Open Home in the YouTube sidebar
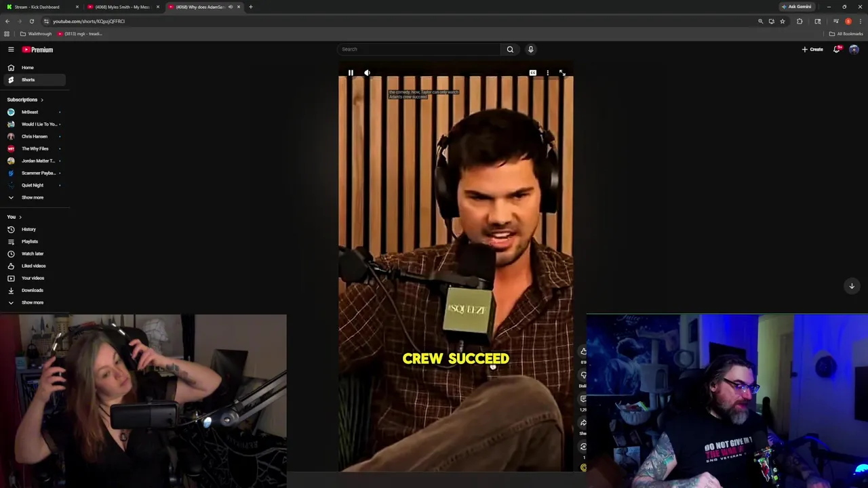The width and height of the screenshot is (868, 488). pyautogui.click(x=33, y=68)
